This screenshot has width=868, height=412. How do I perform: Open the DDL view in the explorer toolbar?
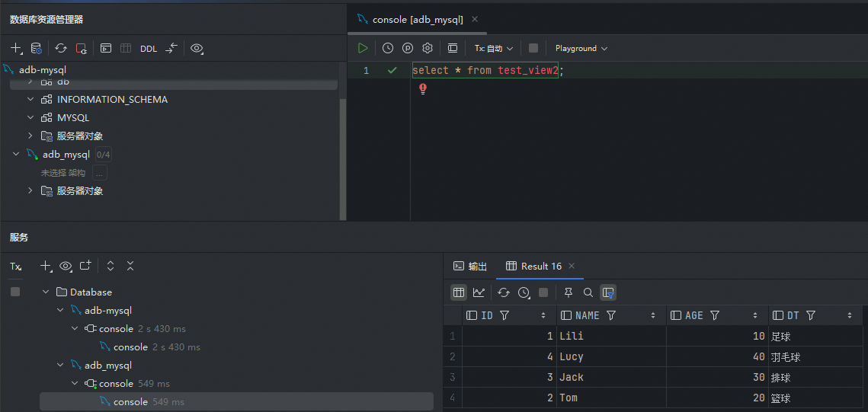tap(149, 49)
